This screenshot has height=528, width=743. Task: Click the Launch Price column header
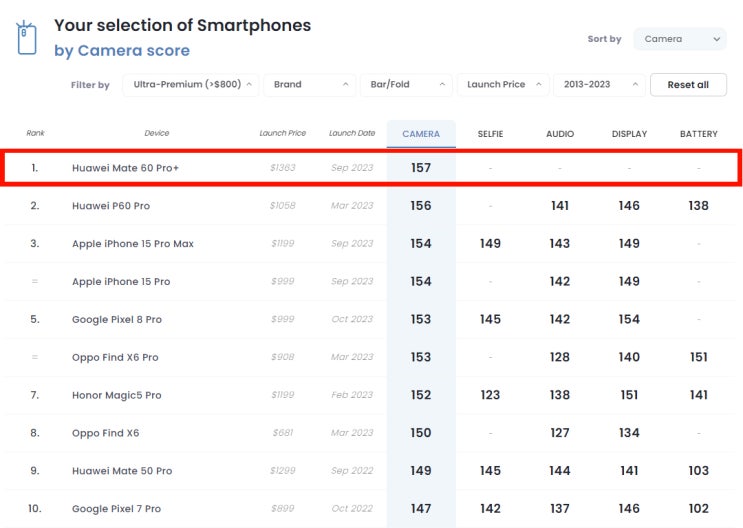click(x=282, y=133)
